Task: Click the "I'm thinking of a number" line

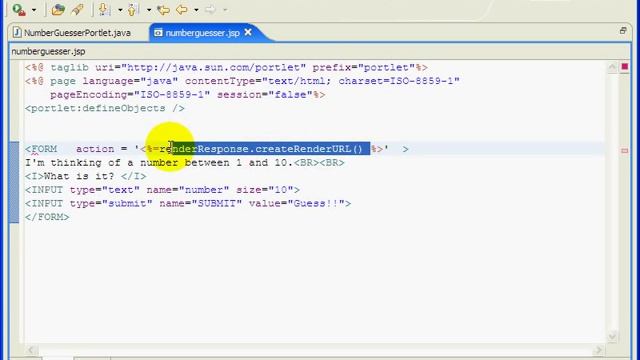Action: coord(185,162)
